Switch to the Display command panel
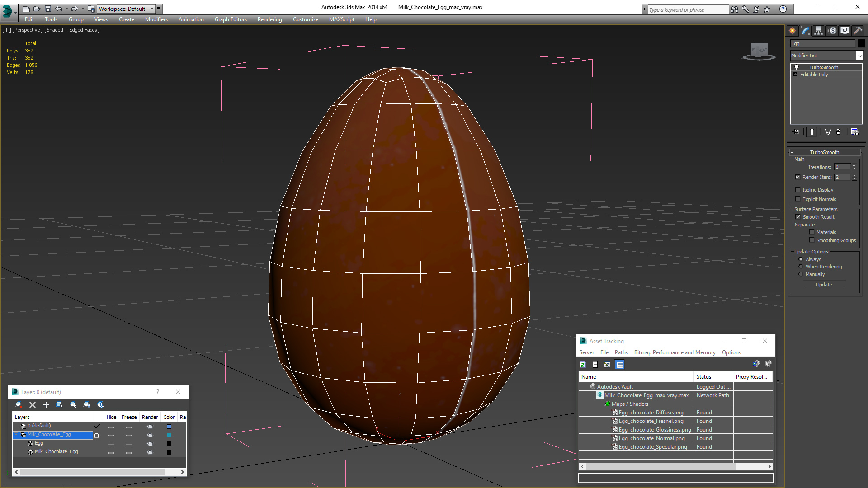Screen dimensions: 868x488 click(844, 31)
